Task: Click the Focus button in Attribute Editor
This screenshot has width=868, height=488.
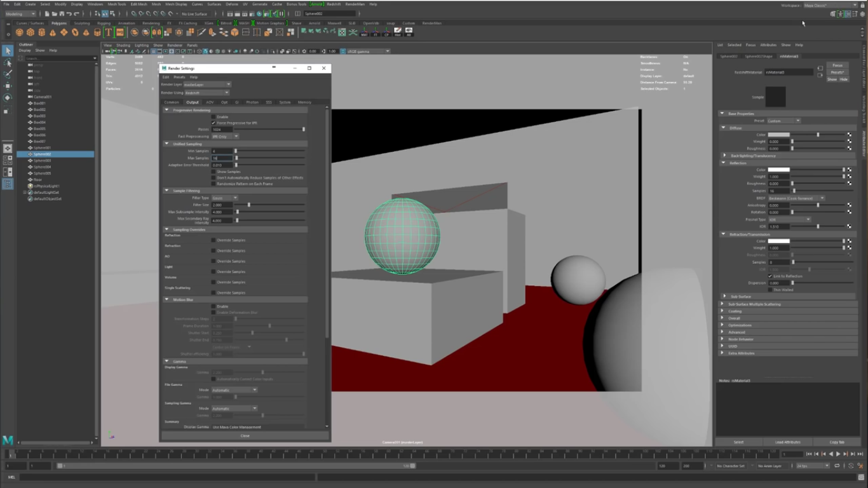Action: click(x=837, y=65)
